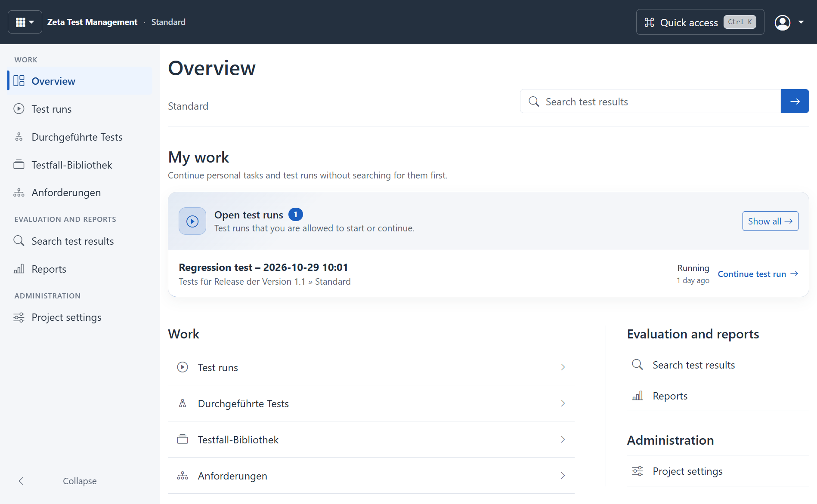The height and width of the screenshot is (504, 817).
Task: Click the Zeta Test Management title
Action: click(92, 22)
